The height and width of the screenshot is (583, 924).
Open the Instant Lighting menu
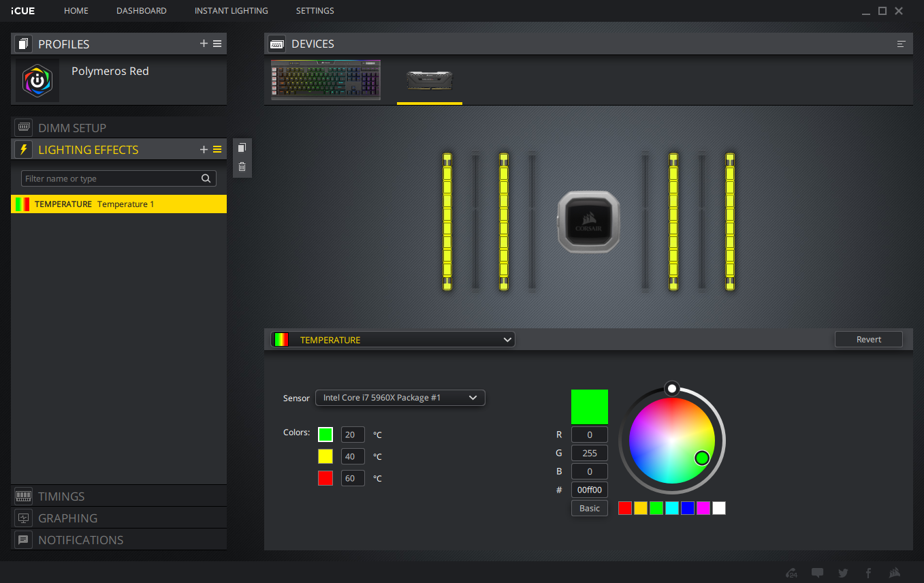coord(231,11)
